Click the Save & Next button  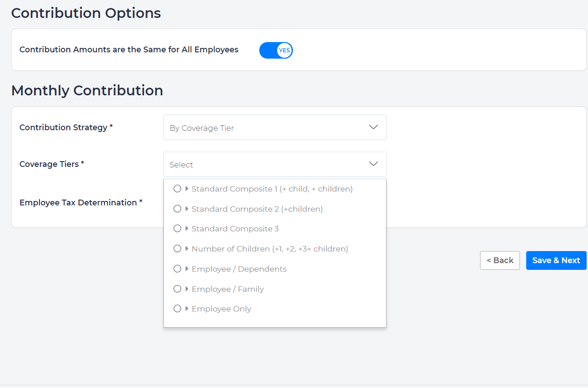pyautogui.click(x=556, y=260)
